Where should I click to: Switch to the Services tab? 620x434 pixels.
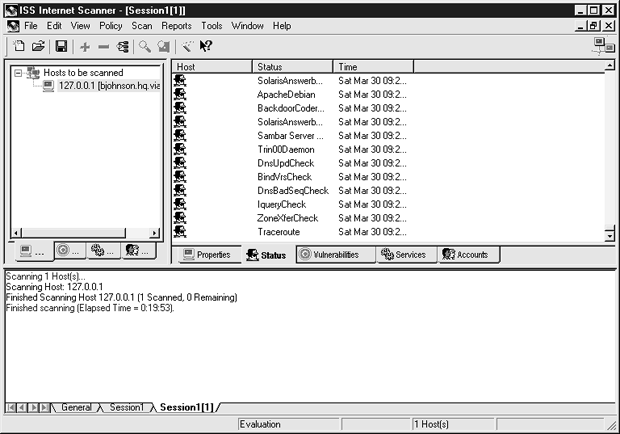pyautogui.click(x=403, y=255)
